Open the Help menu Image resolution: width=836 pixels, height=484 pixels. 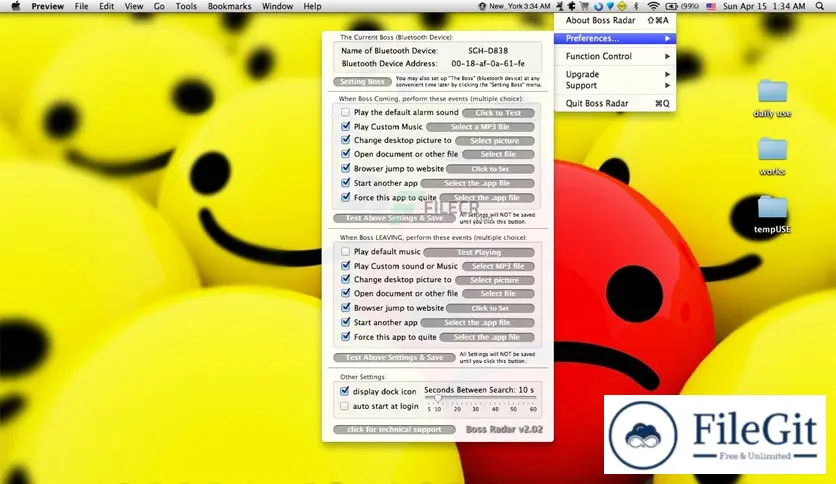coord(312,6)
